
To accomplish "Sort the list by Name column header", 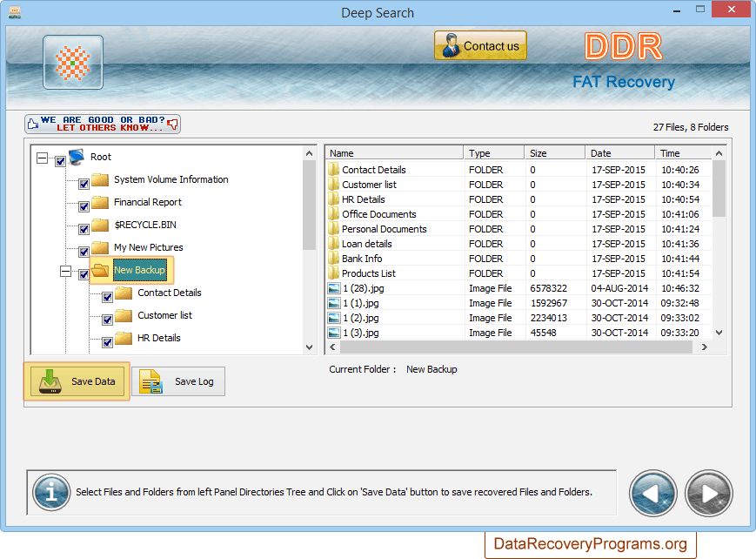I will pyautogui.click(x=394, y=153).
